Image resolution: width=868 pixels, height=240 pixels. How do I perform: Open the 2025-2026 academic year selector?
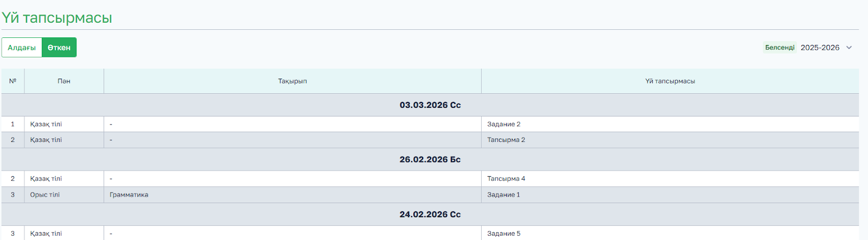click(x=820, y=48)
